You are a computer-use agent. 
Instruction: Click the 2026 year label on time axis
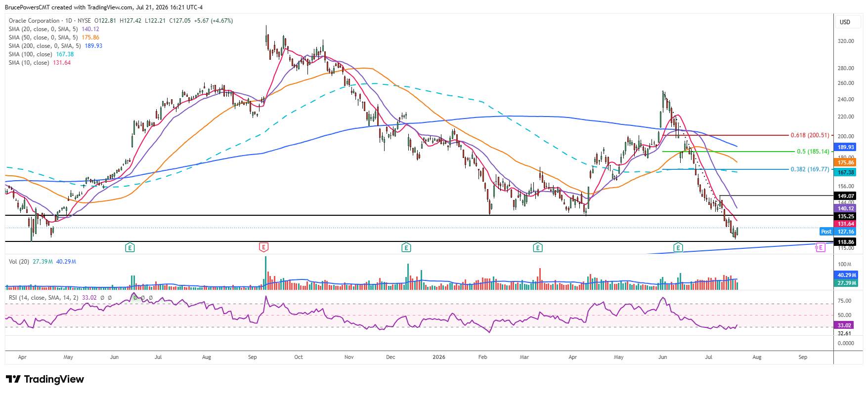point(439,357)
